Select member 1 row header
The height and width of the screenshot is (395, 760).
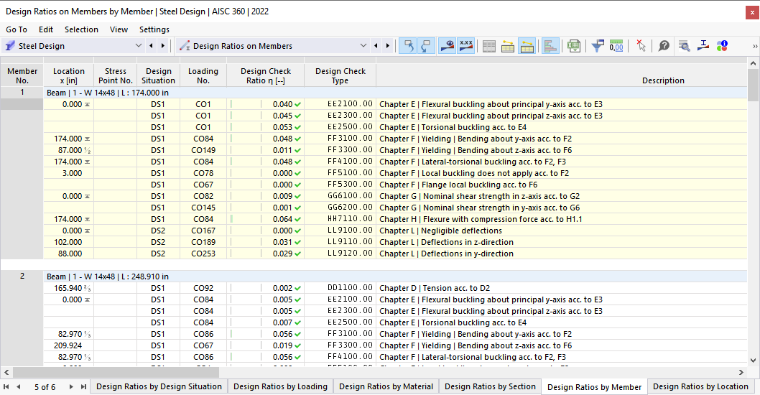22,92
